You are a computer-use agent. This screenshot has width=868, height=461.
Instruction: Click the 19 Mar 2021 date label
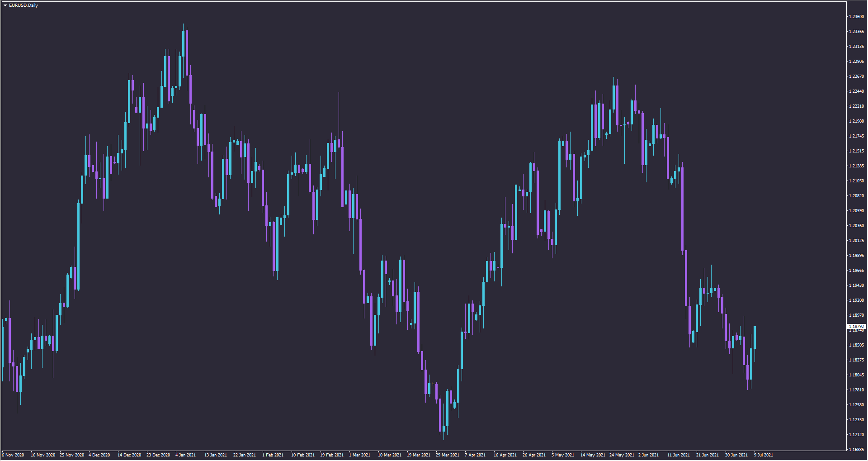(419, 455)
